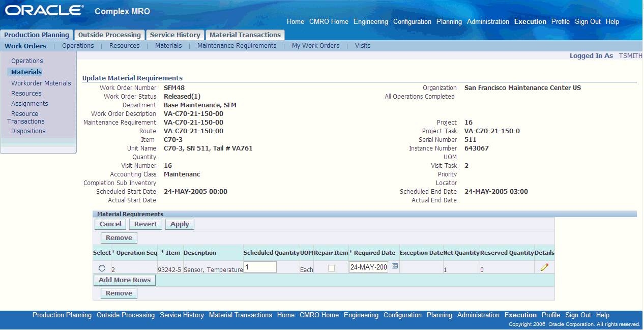Open the Outside Processing tab

pos(109,35)
